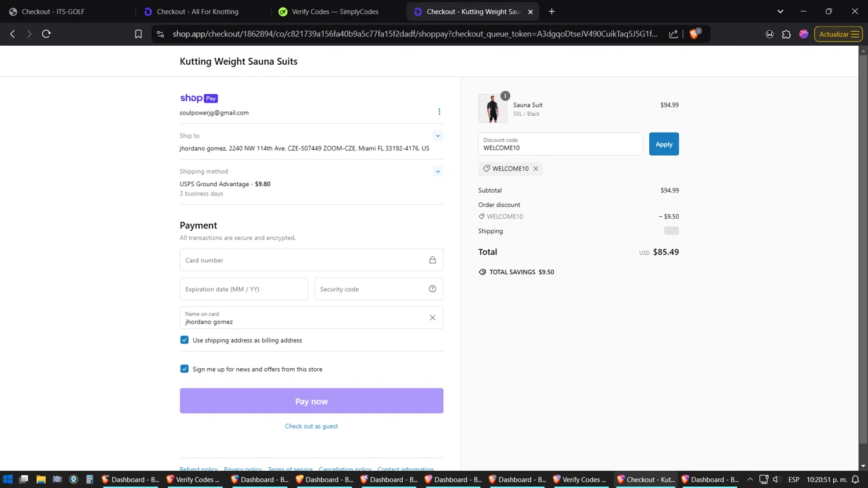Expand the Shipping method section
Screen dimensions: 868x488
[x=438, y=172]
